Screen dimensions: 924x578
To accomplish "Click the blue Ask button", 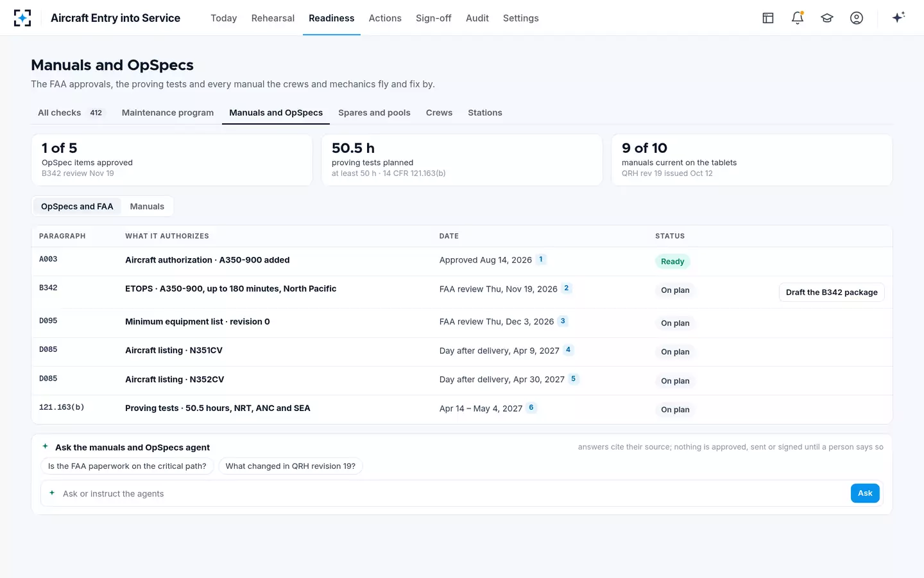I will coord(865,493).
